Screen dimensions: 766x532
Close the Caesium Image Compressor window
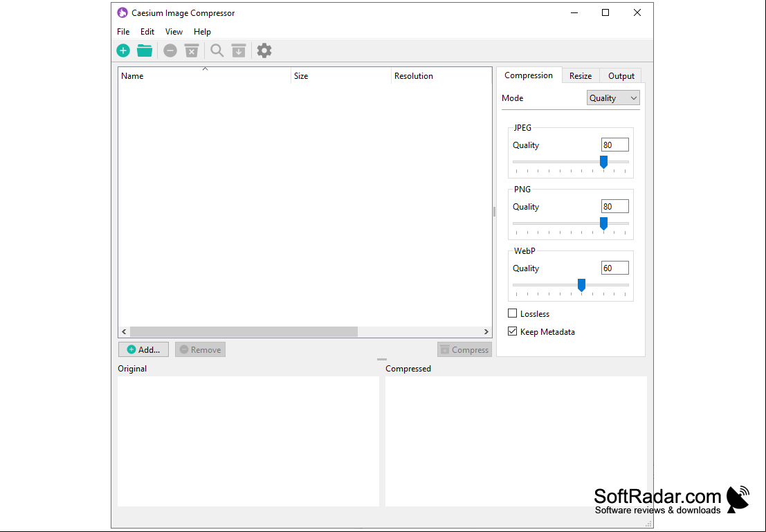pyautogui.click(x=637, y=12)
